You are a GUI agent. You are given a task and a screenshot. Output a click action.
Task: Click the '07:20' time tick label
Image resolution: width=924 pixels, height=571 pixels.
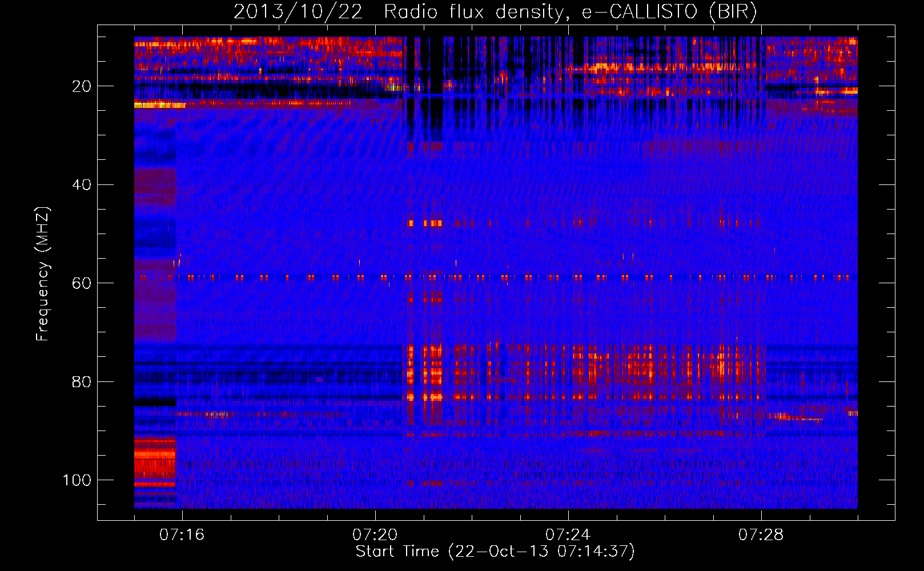click(x=375, y=535)
